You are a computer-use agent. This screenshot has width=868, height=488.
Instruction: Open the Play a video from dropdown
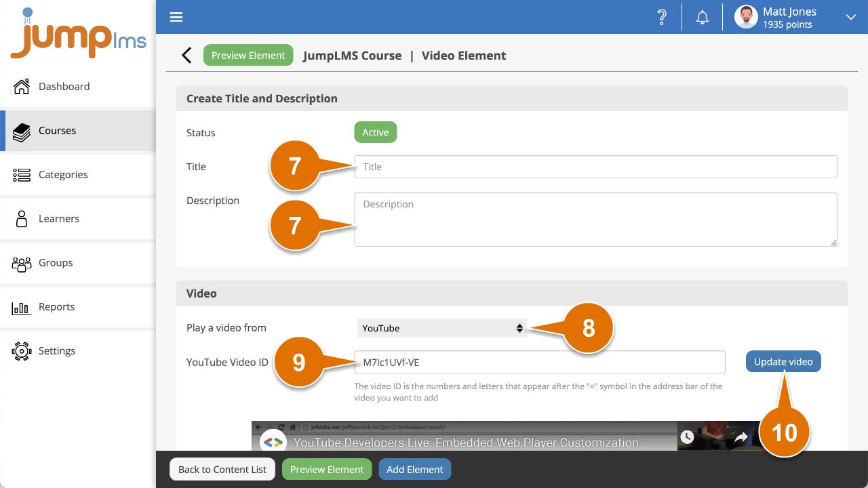point(442,328)
